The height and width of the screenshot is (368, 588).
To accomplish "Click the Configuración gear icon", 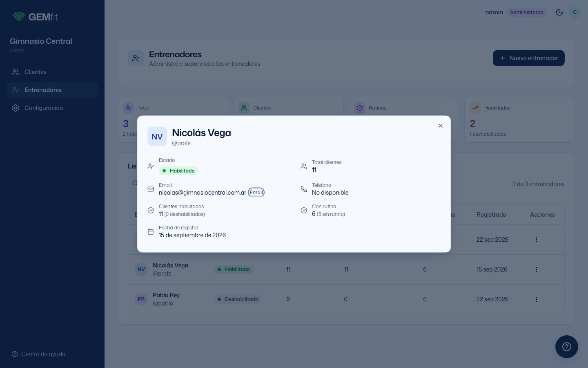I will 16,108.
